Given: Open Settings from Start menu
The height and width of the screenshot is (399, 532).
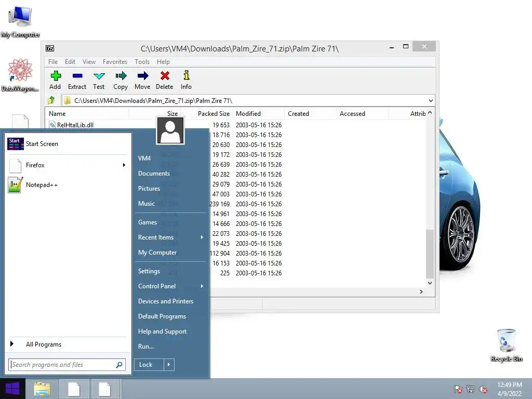Looking at the screenshot, I should [x=149, y=271].
